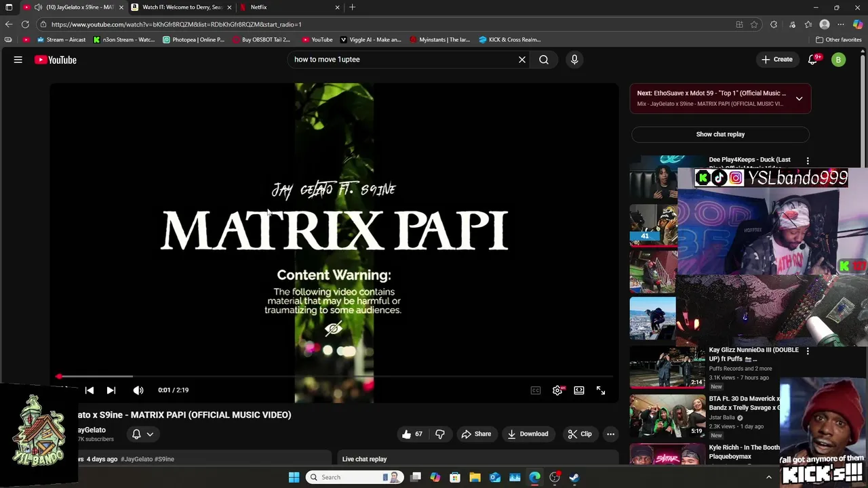Open a new browser tab
The height and width of the screenshot is (488, 868).
tap(352, 7)
